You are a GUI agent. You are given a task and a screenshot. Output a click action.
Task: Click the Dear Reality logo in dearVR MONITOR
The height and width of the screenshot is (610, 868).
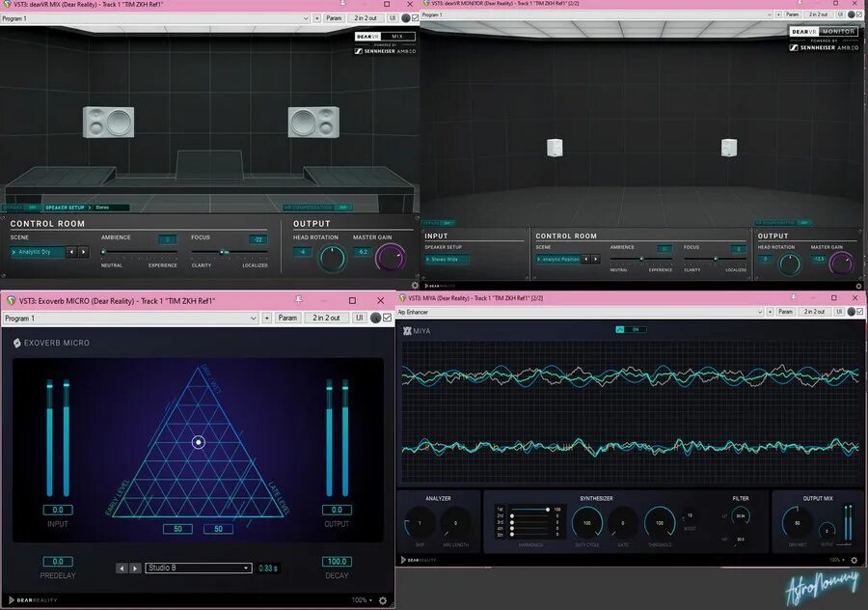click(x=440, y=286)
